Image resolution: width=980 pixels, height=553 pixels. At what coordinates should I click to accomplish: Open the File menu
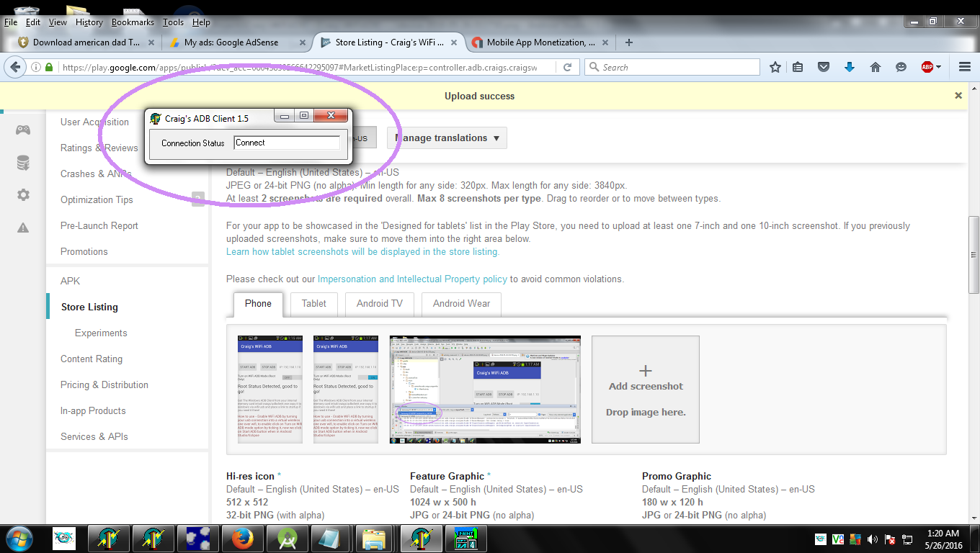pyautogui.click(x=11, y=22)
